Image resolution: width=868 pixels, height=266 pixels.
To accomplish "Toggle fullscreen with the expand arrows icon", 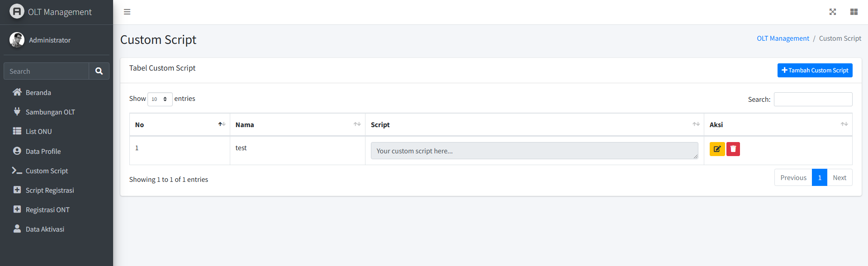I will point(833,12).
